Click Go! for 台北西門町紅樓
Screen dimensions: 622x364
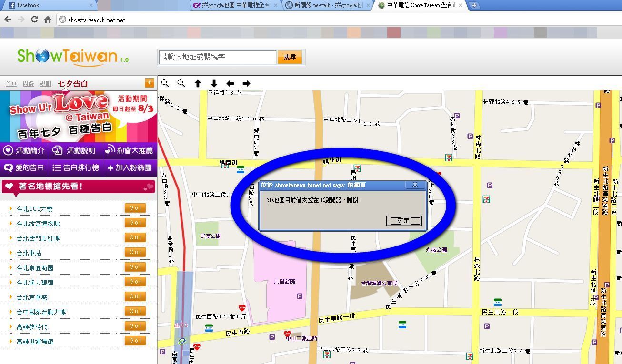135,237
